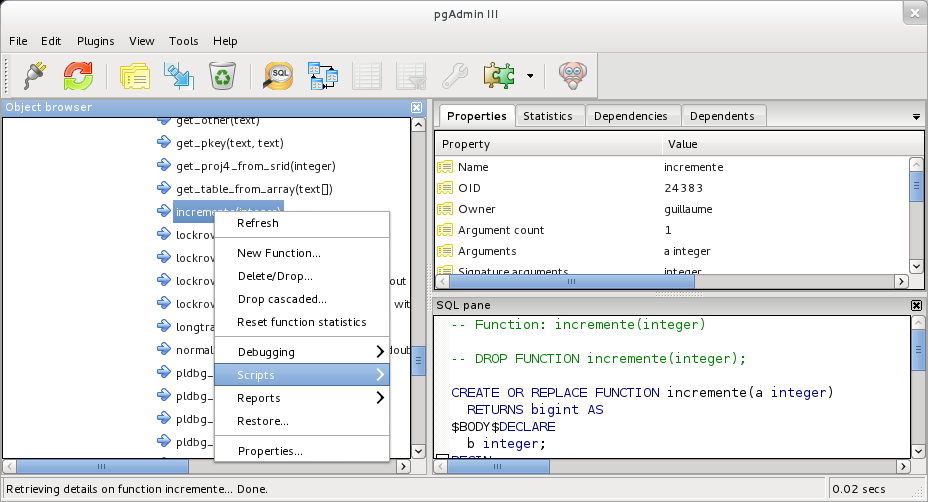Click the Owner property row icon
928x502 pixels.
click(445, 209)
